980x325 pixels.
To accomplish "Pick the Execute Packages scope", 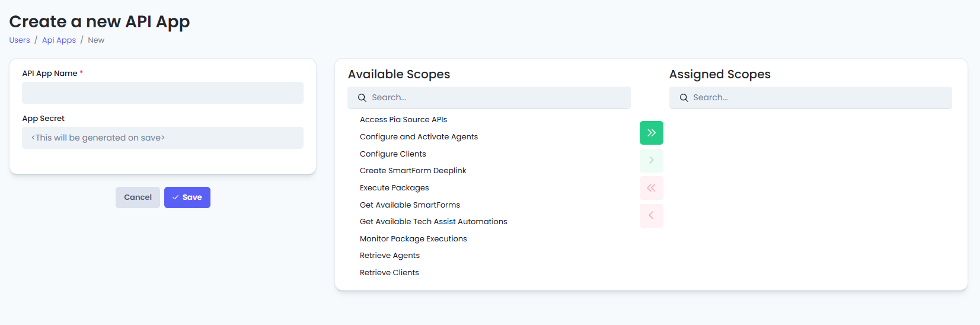I will click(x=394, y=188).
